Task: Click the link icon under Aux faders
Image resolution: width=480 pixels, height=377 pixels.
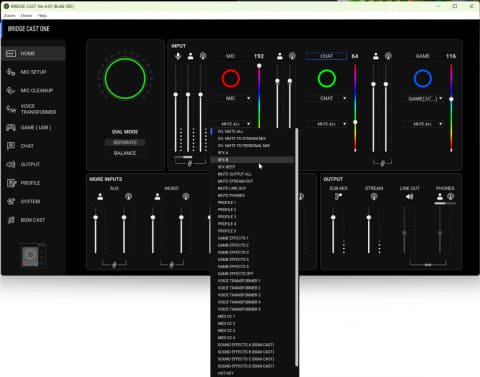Action: 114,265
